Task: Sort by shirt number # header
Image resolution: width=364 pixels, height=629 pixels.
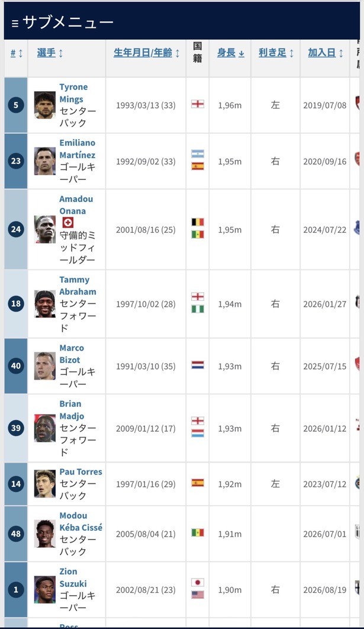Action: tap(17, 53)
